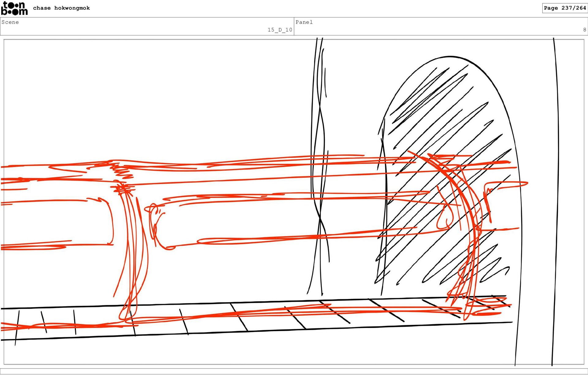Click the Toon Boom logo
The image size is (588, 380).
tap(14, 8)
